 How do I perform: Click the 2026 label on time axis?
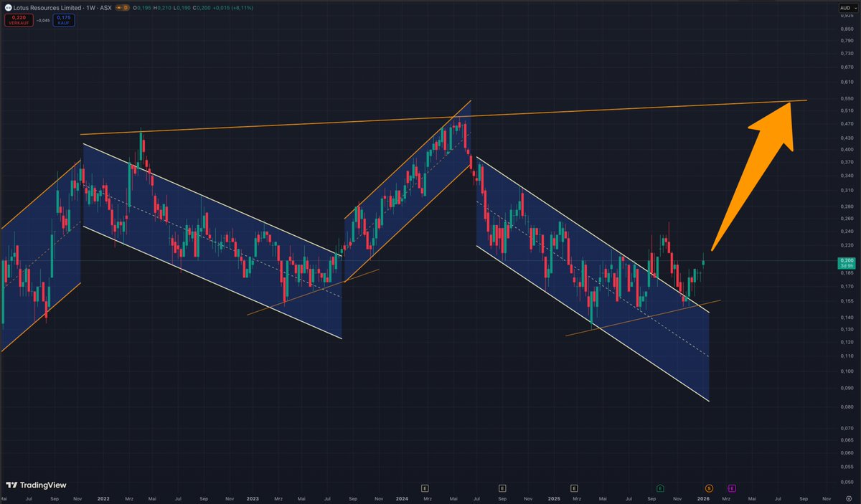[704, 498]
